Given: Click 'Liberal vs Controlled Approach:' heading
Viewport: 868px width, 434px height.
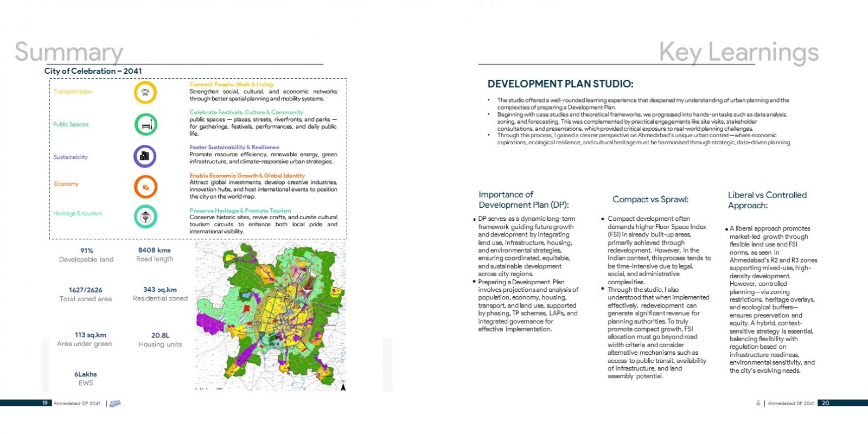Looking at the screenshot, I should coord(767,200).
